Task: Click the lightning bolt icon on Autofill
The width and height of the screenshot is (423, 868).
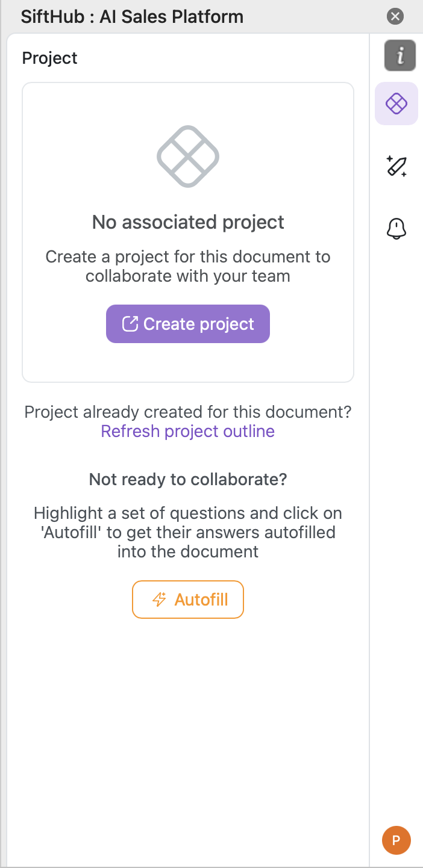Action: [x=159, y=600]
